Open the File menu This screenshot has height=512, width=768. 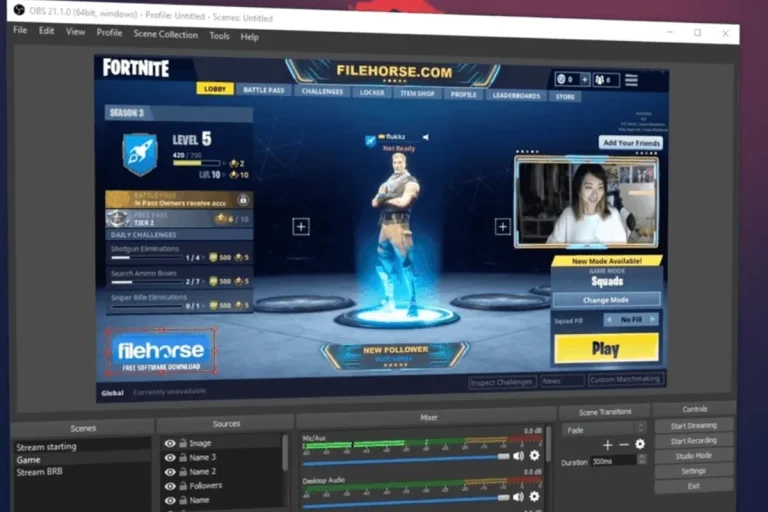coord(20,30)
